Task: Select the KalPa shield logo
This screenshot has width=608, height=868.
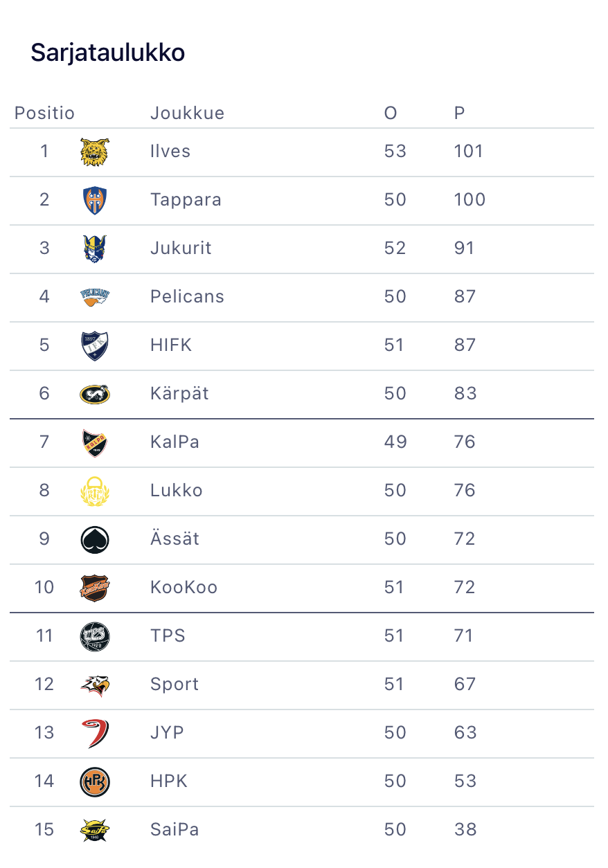Action: tap(95, 443)
